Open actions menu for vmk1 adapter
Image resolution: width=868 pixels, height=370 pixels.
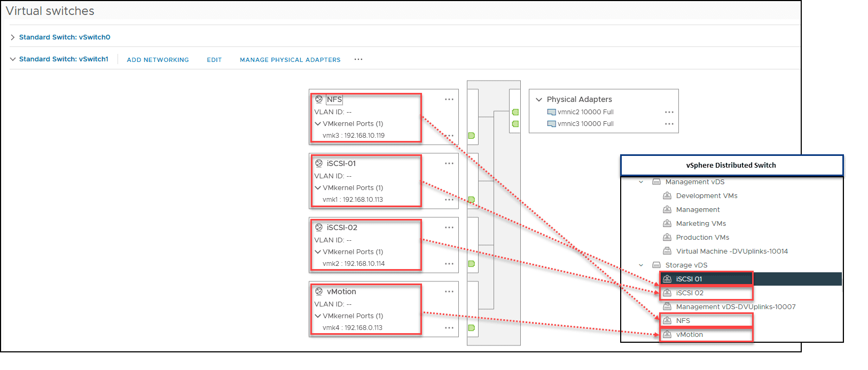449,200
